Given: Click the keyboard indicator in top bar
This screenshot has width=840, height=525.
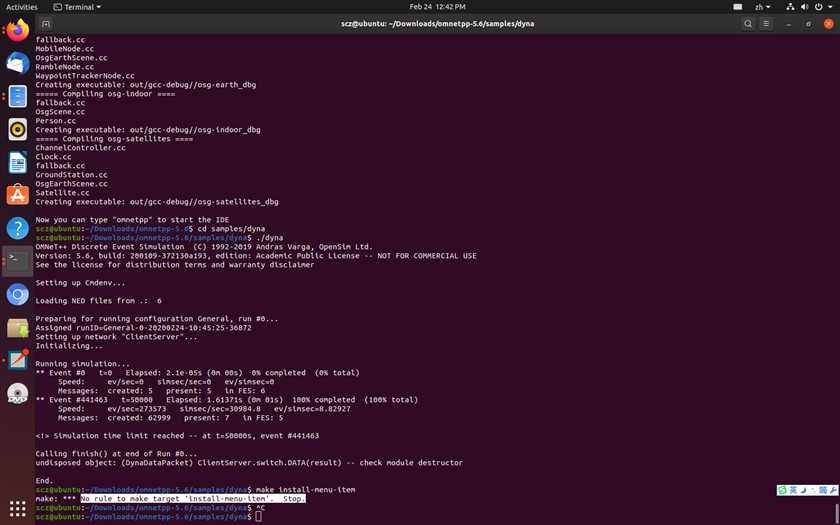Looking at the screenshot, I should pos(738,7).
